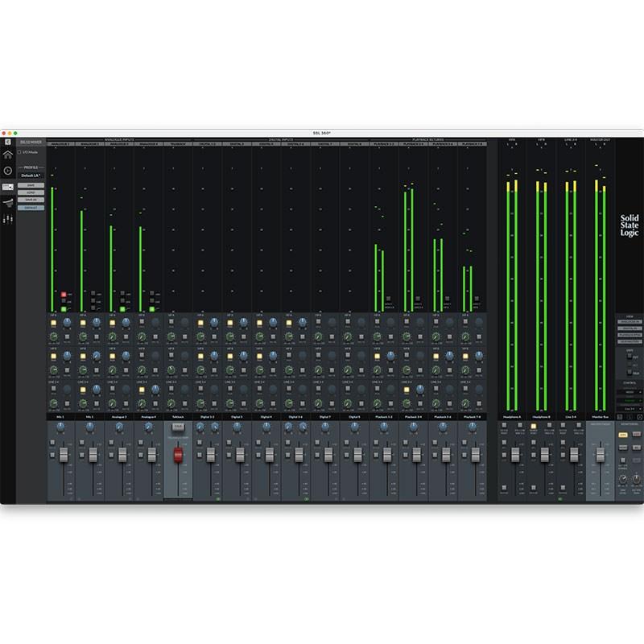
Task: Select the ANALOGUE INPUTS view tab
Action: coord(630,322)
